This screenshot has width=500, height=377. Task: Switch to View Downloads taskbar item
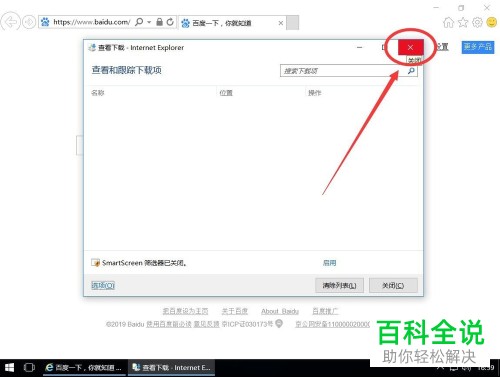pyautogui.click(x=172, y=368)
